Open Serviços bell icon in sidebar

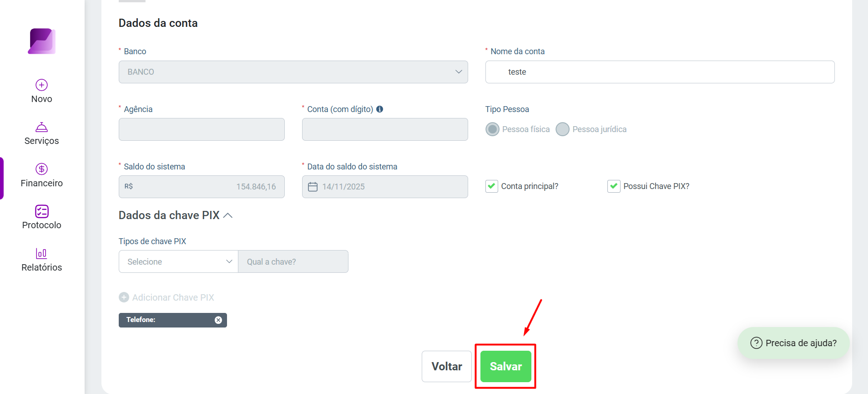tap(42, 127)
